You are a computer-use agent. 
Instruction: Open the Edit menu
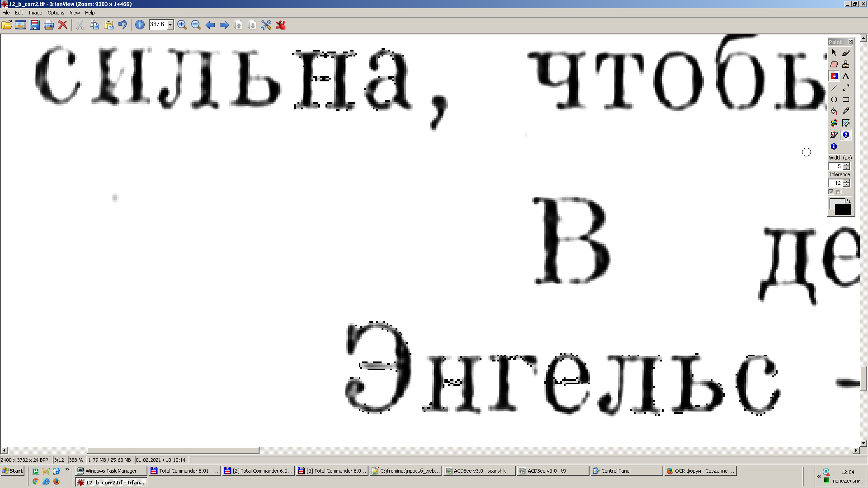(x=19, y=13)
